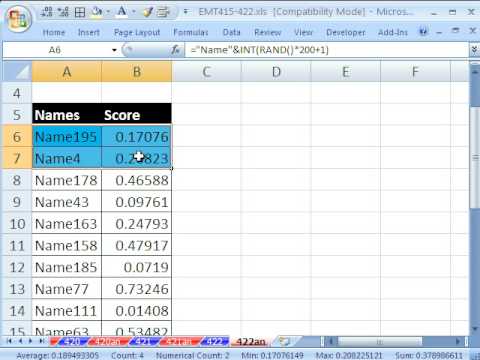The image size is (480, 360).
Task: Select cell with value 0.24793
Action: point(137,224)
